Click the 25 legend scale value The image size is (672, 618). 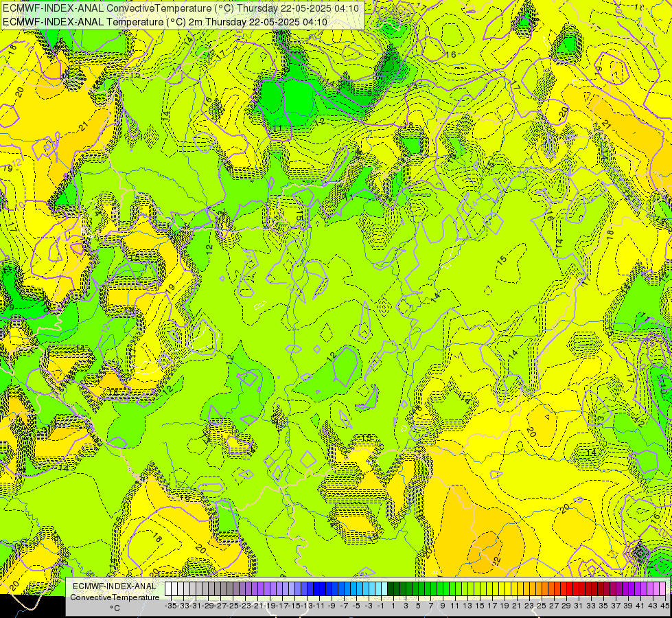coord(542,606)
